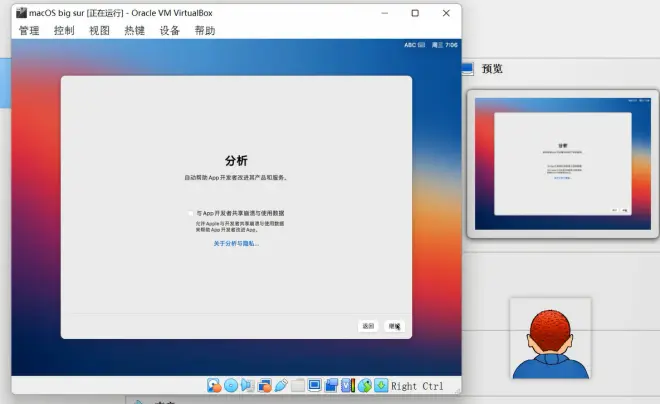Click the date and time in macOS menu bar
This screenshot has height=404, width=660.
[x=444, y=45]
